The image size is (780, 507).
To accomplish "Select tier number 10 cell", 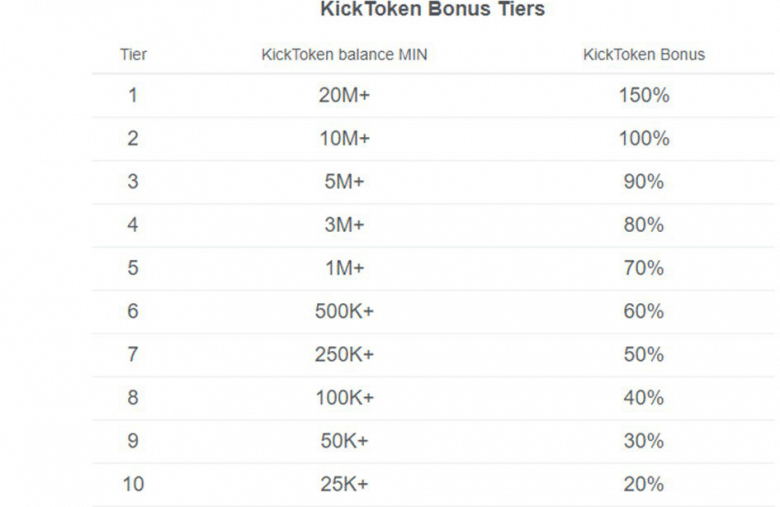I will coord(133,484).
